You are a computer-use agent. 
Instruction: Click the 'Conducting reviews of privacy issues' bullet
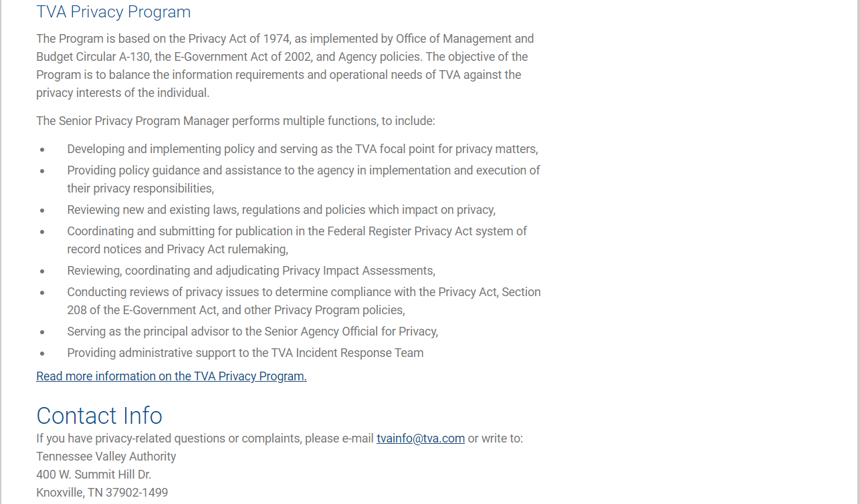(x=304, y=301)
